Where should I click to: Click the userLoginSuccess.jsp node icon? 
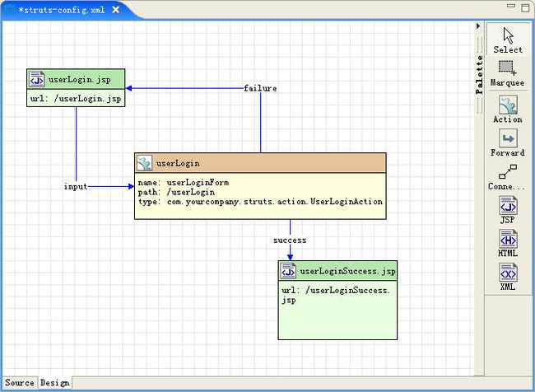[288, 271]
